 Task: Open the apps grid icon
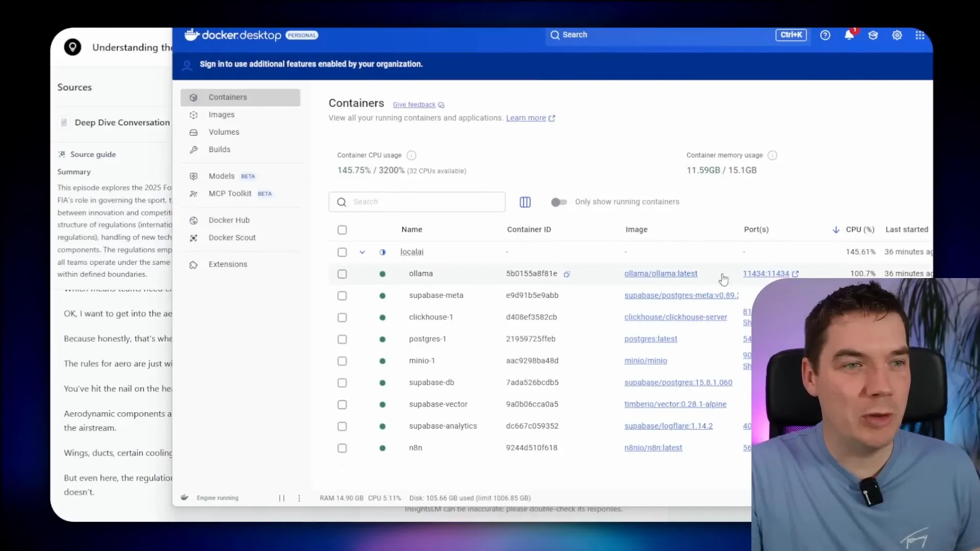coord(920,35)
